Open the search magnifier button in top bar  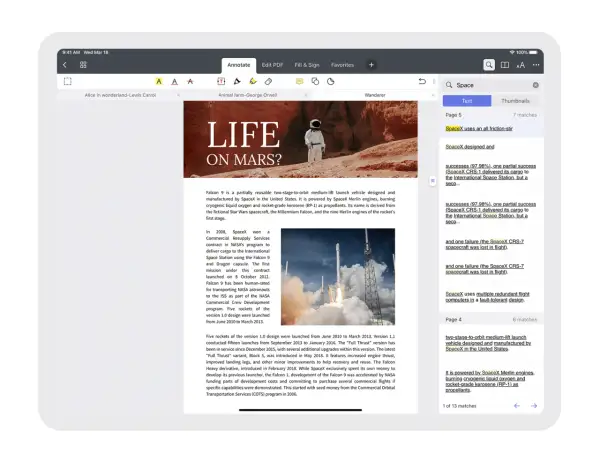click(489, 65)
